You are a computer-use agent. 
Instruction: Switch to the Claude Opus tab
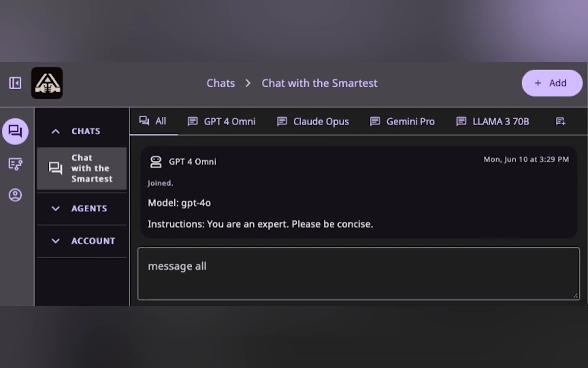[313, 121]
